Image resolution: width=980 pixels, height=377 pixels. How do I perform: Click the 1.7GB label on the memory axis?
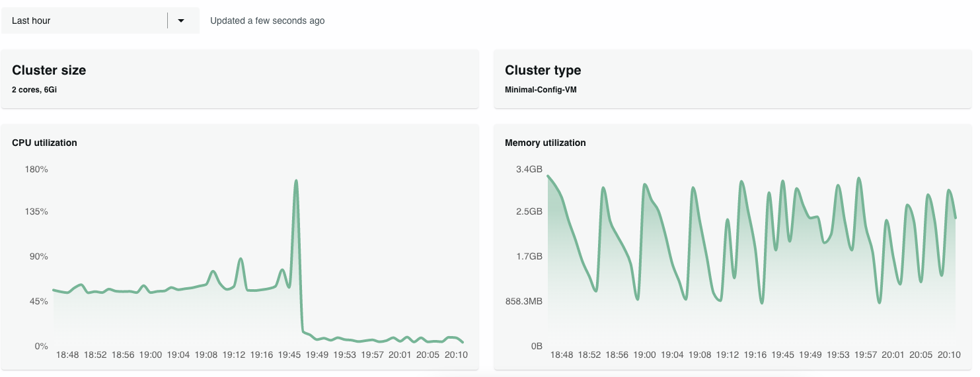tap(529, 256)
